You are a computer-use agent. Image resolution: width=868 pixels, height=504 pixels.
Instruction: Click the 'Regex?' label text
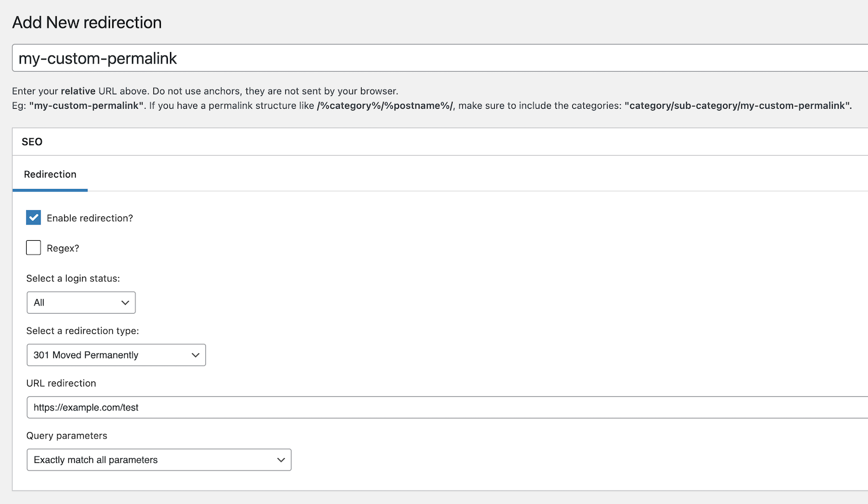pos(63,248)
